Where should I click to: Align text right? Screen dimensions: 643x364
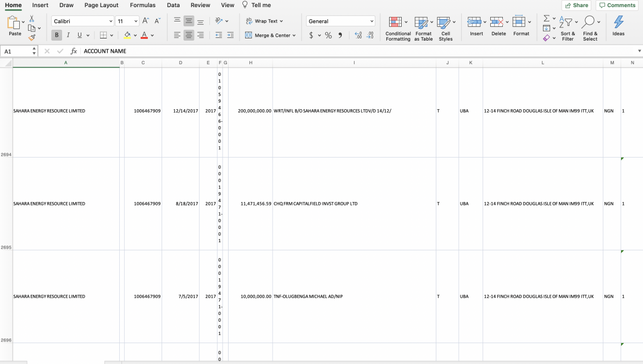tap(201, 35)
